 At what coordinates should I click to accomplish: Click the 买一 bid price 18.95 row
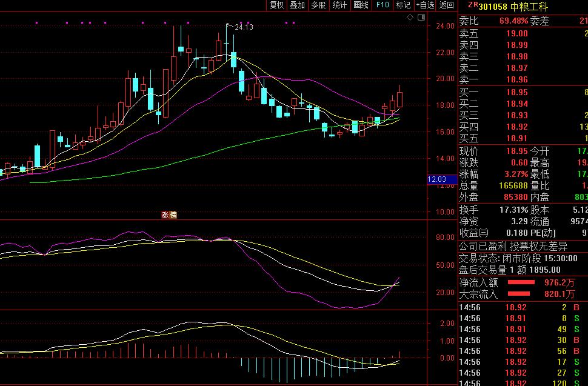point(516,93)
